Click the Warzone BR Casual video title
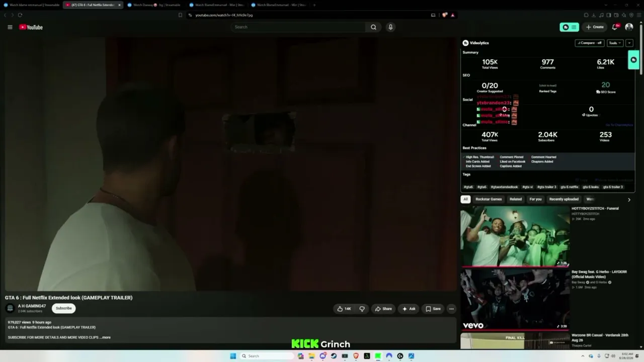The width and height of the screenshot is (644, 362). coord(600,337)
